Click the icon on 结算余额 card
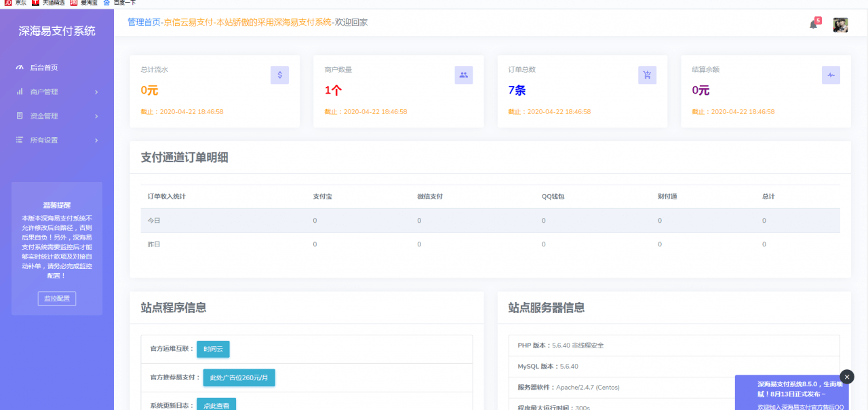The height and width of the screenshot is (410, 868). coord(831,75)
